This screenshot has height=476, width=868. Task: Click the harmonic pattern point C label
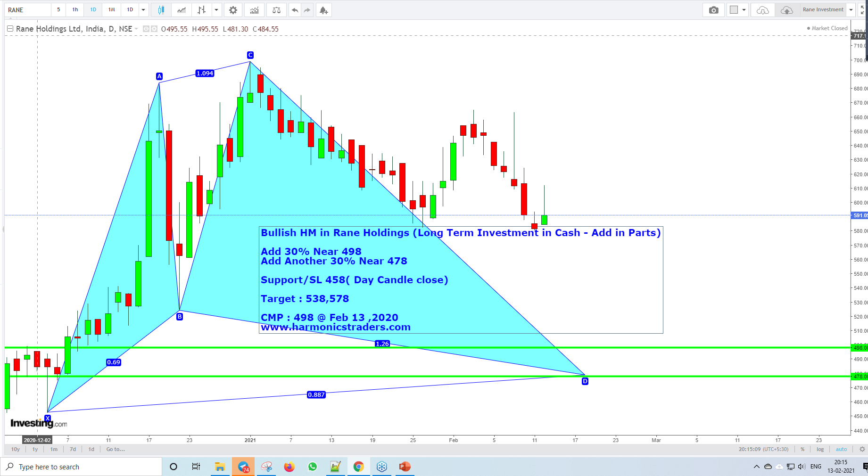point(250,55)
